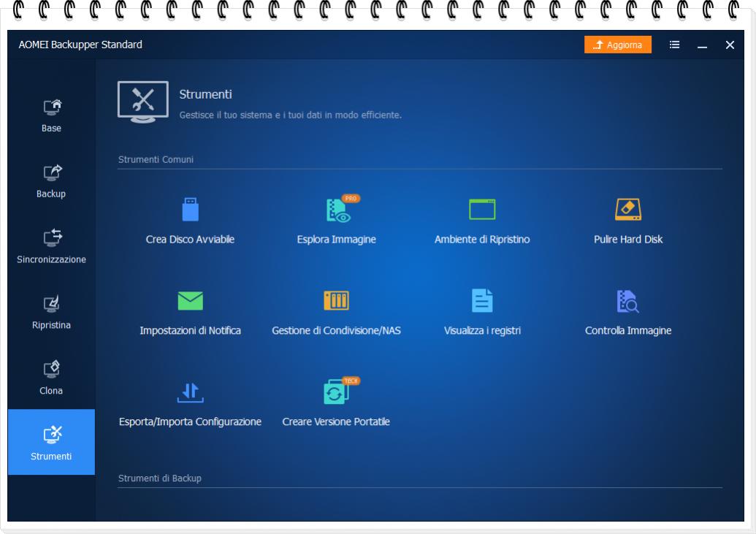The height and width of the screenshot is (534, 756).
Task: Go to the Backup section
Action: pyautogui.click(x=51, y=181)
